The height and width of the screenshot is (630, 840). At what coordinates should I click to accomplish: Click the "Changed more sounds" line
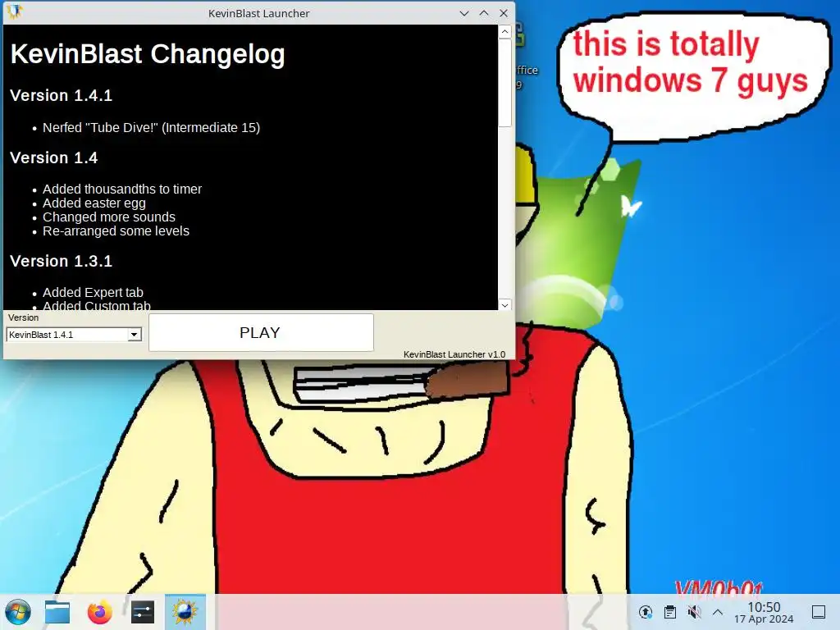(x=109, y=217)
